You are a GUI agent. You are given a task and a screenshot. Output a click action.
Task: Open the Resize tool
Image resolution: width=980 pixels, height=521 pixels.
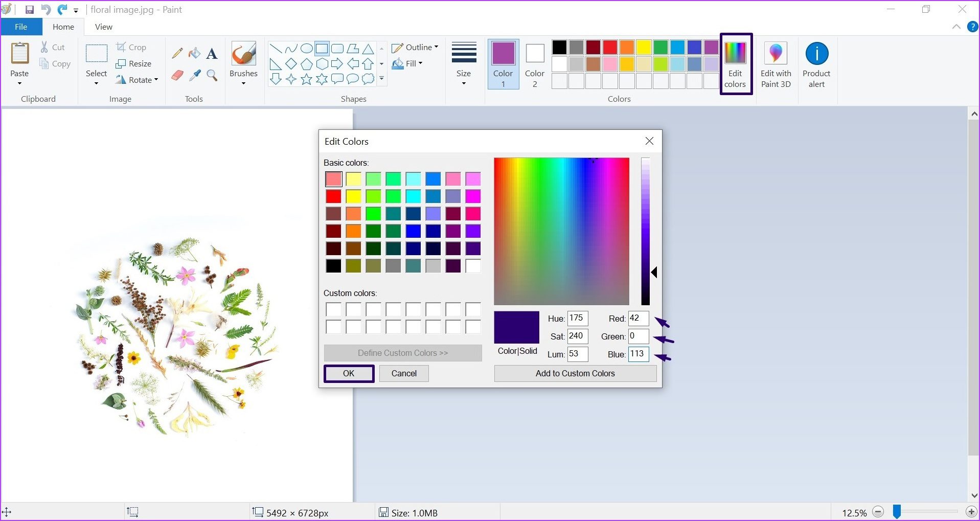pyautogui.click(x=134, y=63)
